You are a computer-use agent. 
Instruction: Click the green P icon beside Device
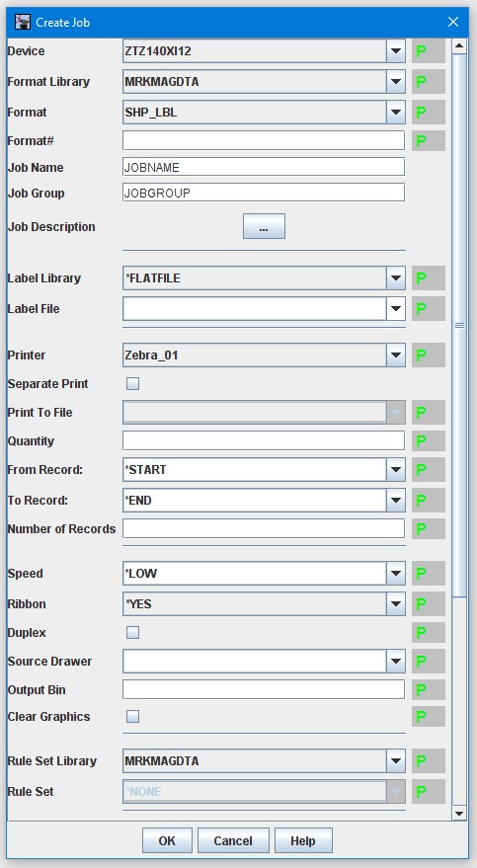point(429,51)
